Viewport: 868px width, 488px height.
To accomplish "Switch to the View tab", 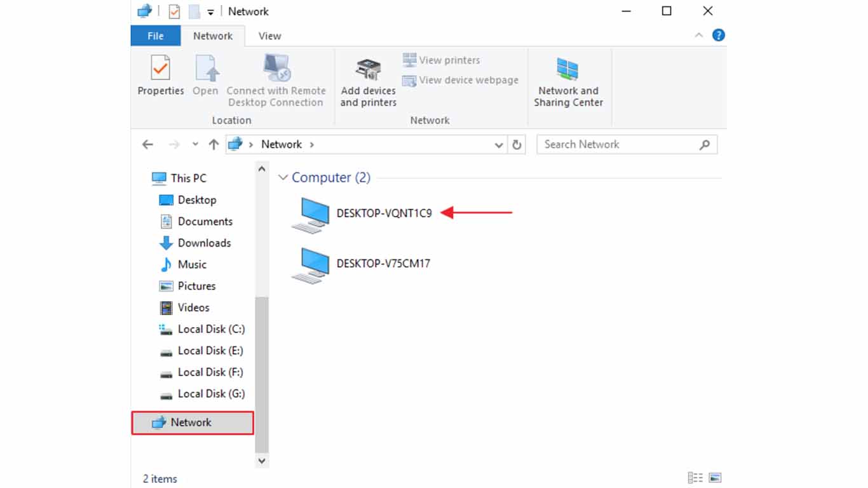I will tap(269, 36).
